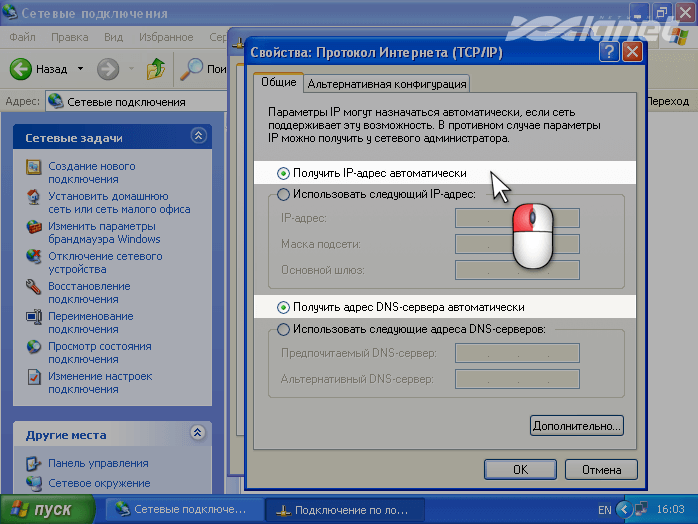The width and height of the screenshot is (698, 524).
Task: Click Change connection settings icon
Action: 33,377
